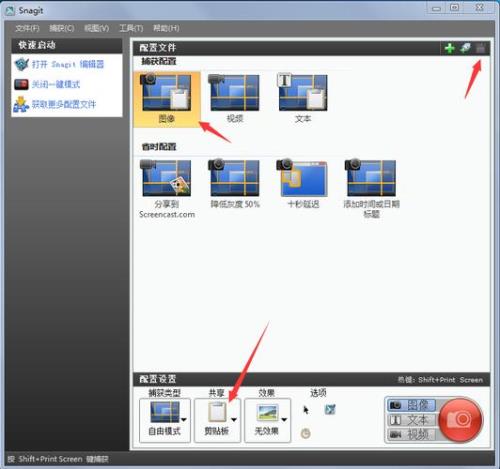Click the red capture button
The height and width of the screenshot is (469, 500).
pyautogui.click(x=460, y=419)
